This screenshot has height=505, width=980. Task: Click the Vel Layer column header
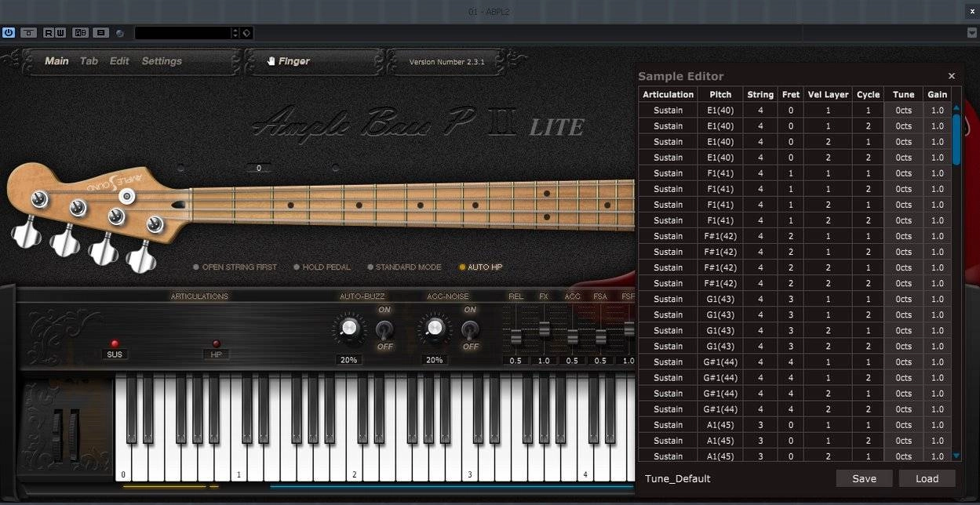pos(828,94)
